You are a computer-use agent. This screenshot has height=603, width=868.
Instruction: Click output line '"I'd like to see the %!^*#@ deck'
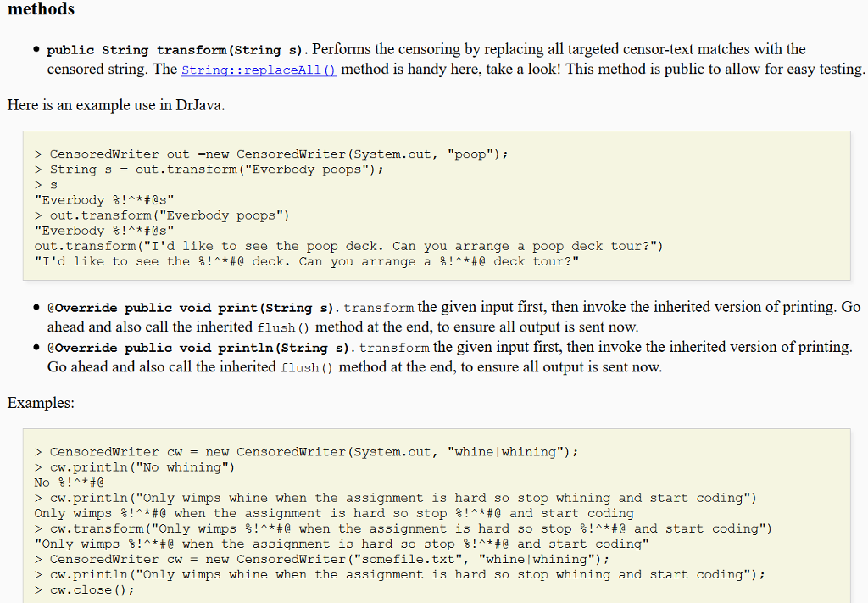tap(307, 262)
